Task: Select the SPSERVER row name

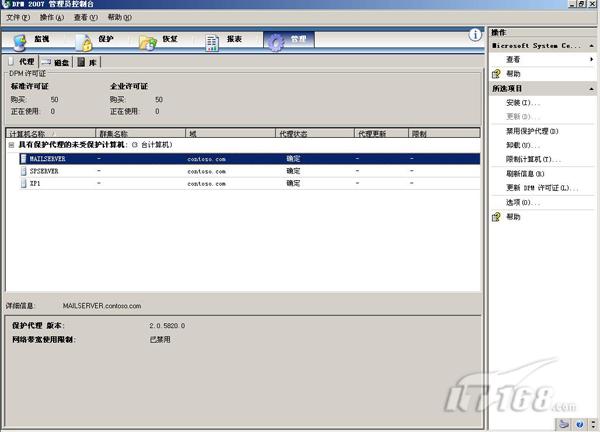Action: click(x=44, y=171)
